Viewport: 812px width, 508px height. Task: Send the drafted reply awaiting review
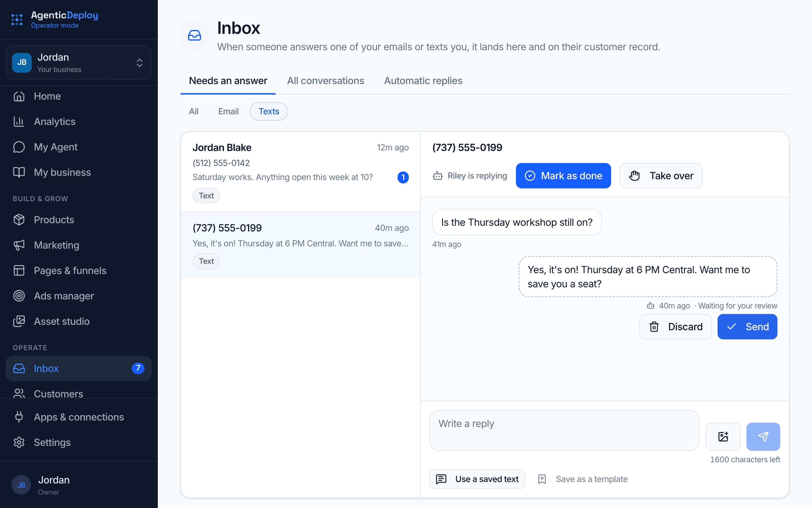pos(747,327)
